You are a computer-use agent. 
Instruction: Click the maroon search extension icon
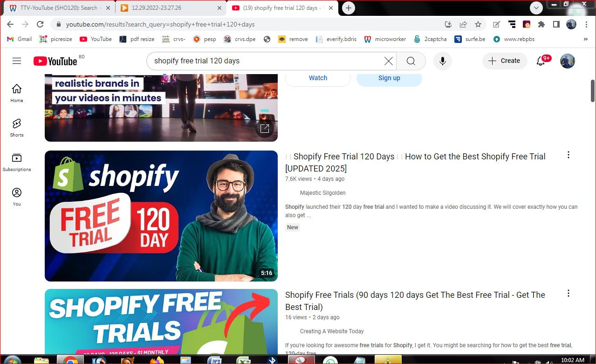[527, 24]
